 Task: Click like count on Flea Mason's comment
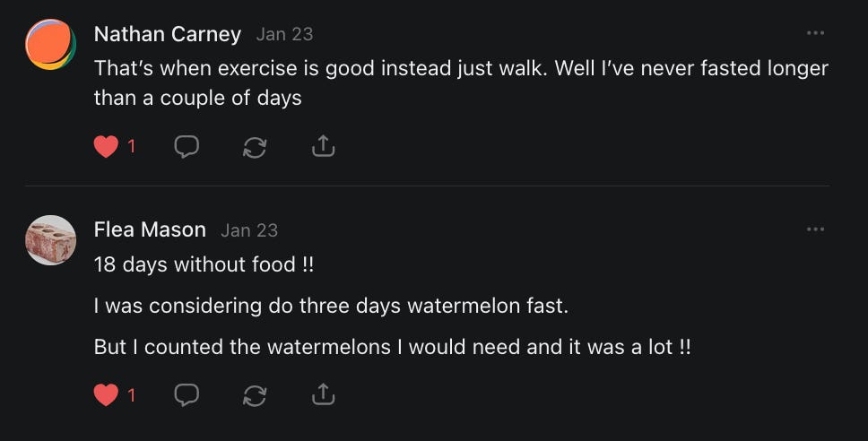[x=131, y=394]
